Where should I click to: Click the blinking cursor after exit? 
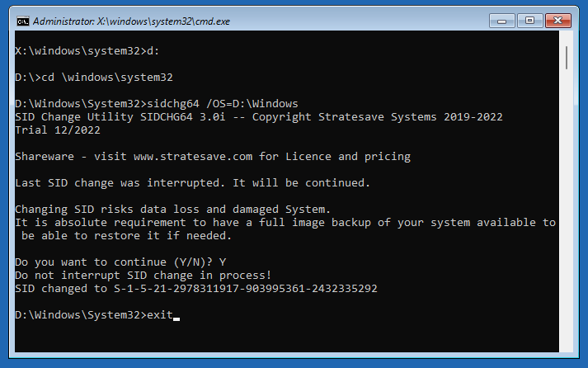click(x=176, y=318)
